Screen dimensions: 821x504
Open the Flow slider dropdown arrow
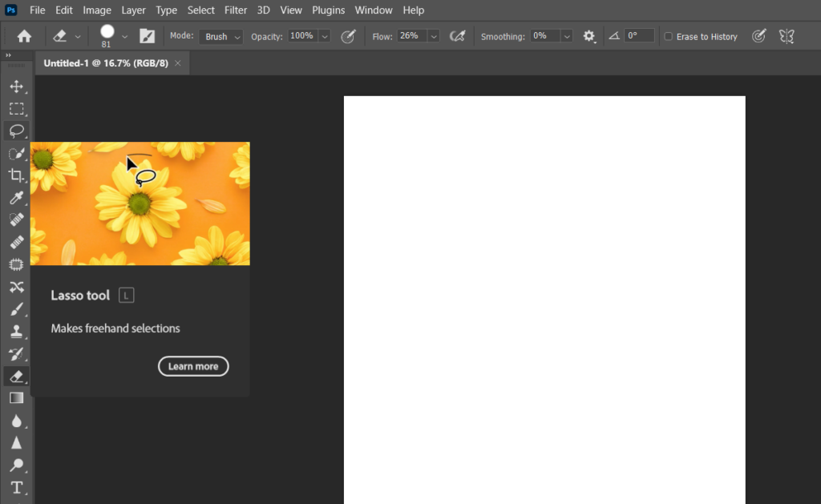pyautogui.click(x=434, y=36)
